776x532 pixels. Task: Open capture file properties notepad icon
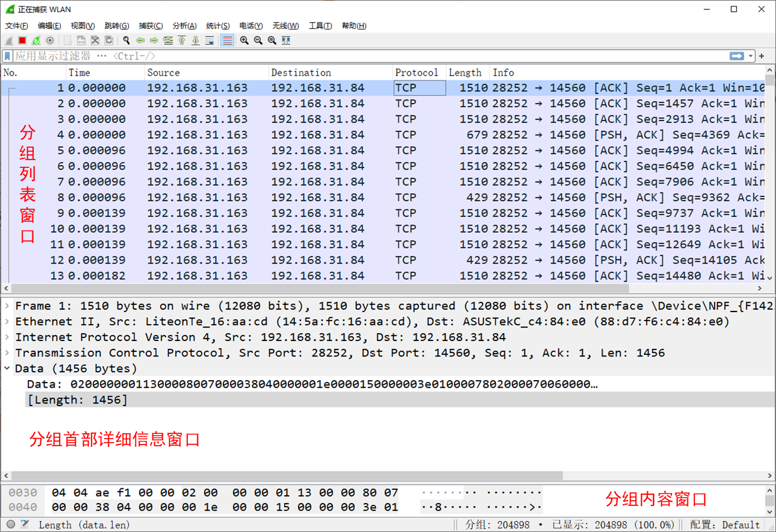tap(25, 524)
